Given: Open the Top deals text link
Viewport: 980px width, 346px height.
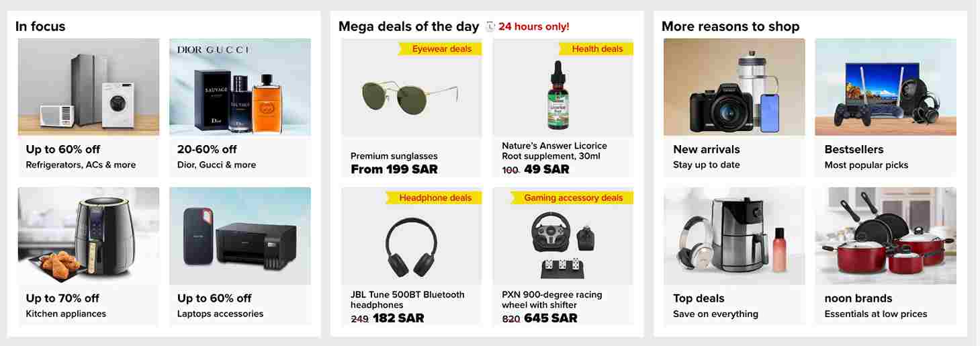Looking at the screenshot, I should coord(699,298).
